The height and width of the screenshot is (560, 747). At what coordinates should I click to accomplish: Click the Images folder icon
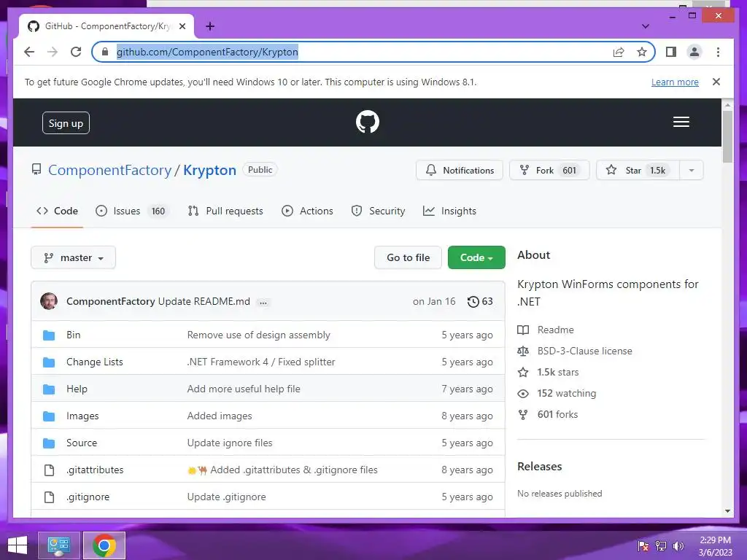(x=49, y=416)
